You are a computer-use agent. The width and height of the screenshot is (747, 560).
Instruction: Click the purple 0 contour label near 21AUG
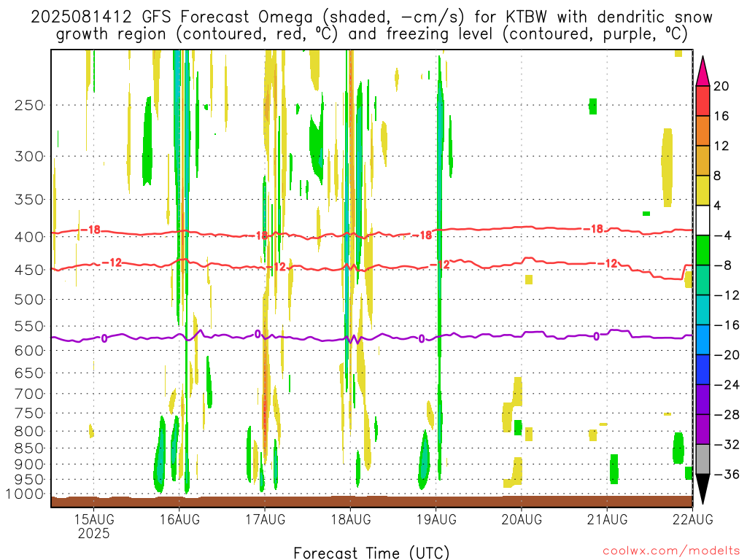(x=597, y=336)
